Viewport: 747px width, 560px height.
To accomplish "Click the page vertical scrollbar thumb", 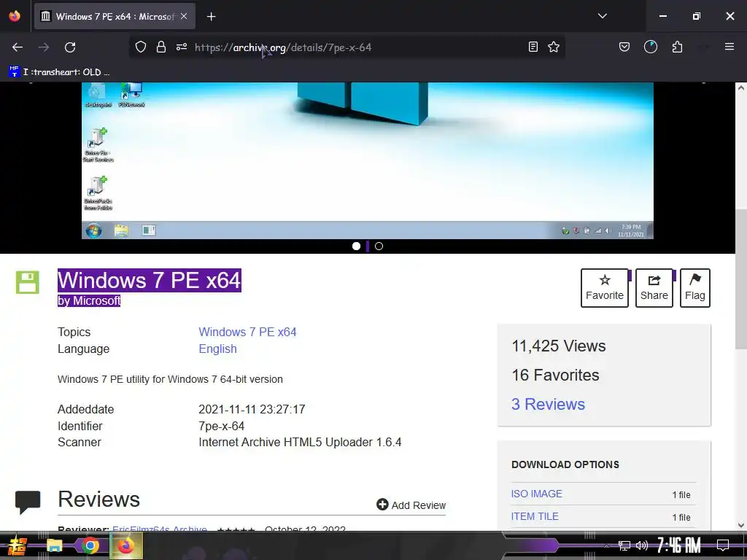I will pos(741,279).
